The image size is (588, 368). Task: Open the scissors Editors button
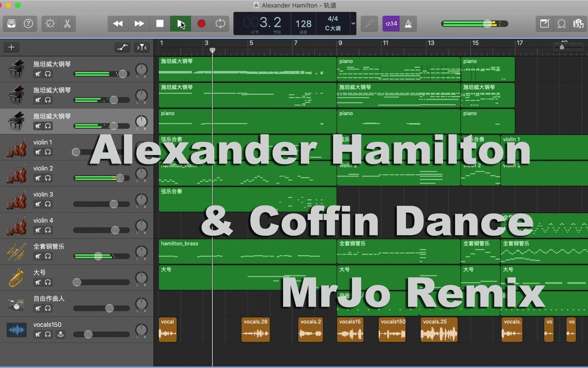point(67,24)
